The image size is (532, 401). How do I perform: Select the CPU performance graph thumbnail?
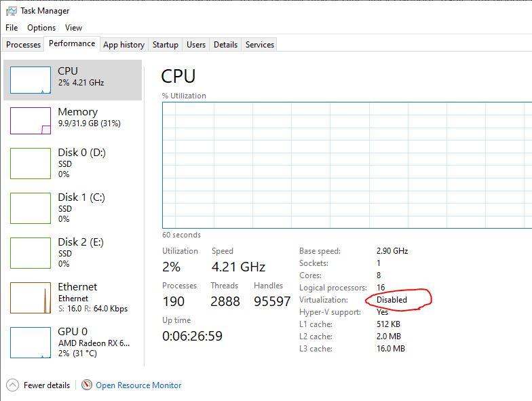tap(31, 80)
